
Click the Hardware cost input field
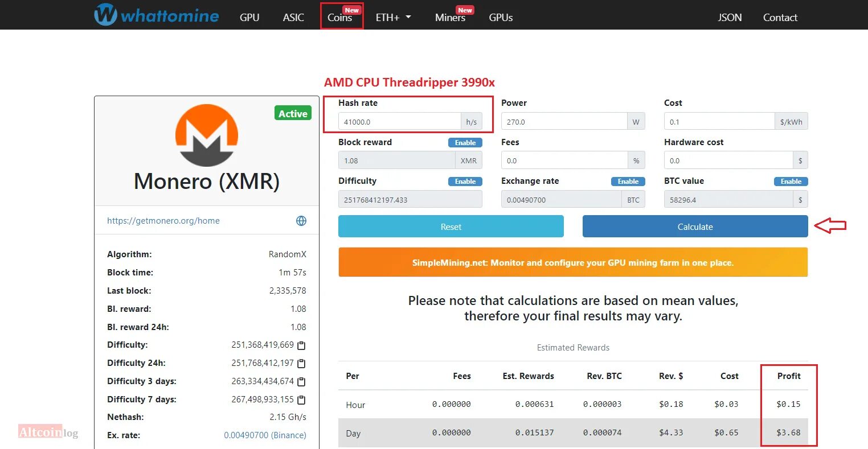[x=728, y=160]
